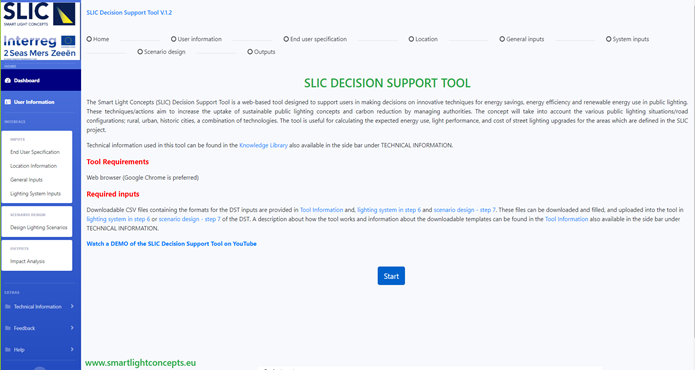
Task: Click the blue Start button
Action: [x=391, y=276]
